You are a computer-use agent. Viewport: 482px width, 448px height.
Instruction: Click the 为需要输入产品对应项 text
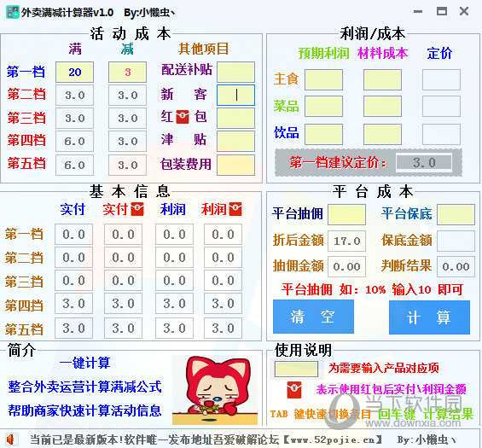coord(384,368)
